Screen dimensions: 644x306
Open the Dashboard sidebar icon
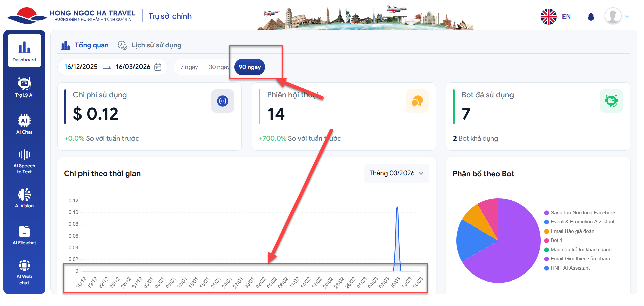coord(24,51)
